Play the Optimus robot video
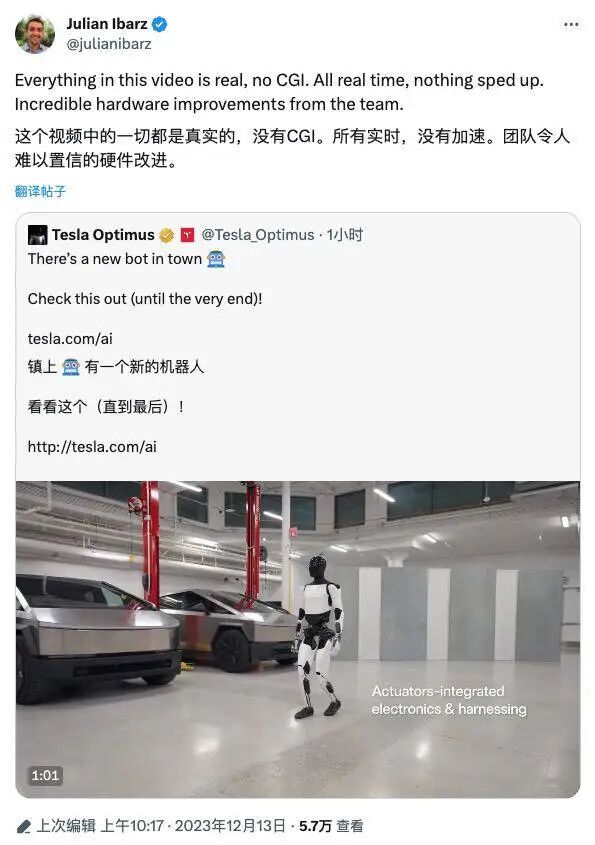 (298, 639)
